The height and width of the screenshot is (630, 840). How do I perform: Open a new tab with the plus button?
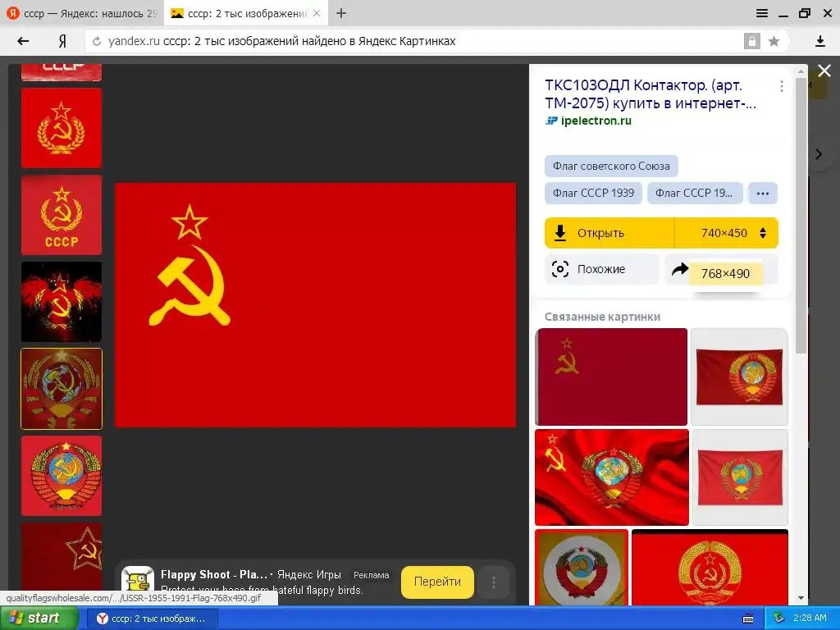(341, 13)
